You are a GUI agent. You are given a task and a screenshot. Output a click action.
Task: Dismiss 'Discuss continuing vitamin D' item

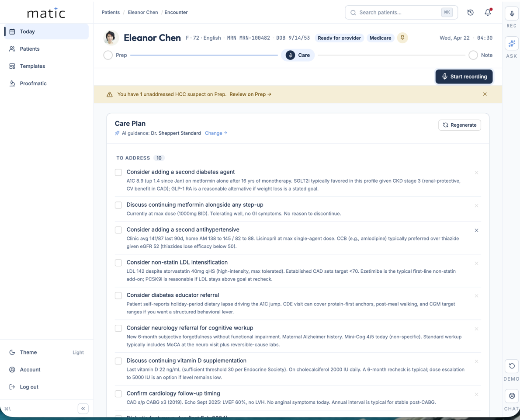(x=476, y=361)
